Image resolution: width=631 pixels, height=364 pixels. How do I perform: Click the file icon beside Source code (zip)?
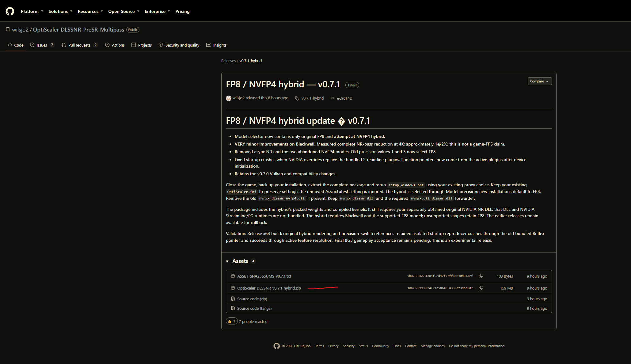point(233,299)
